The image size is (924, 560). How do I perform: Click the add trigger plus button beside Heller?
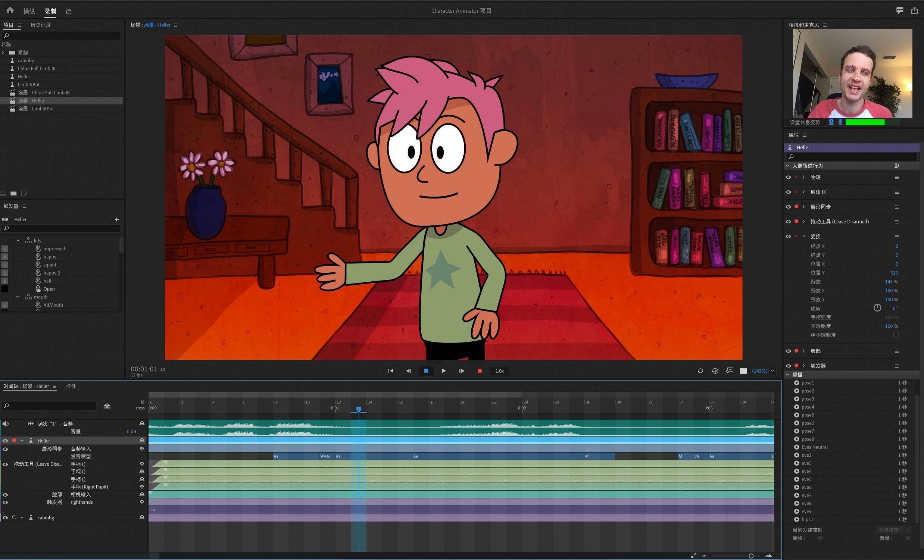pyautogui.click(x=117, y=219)
